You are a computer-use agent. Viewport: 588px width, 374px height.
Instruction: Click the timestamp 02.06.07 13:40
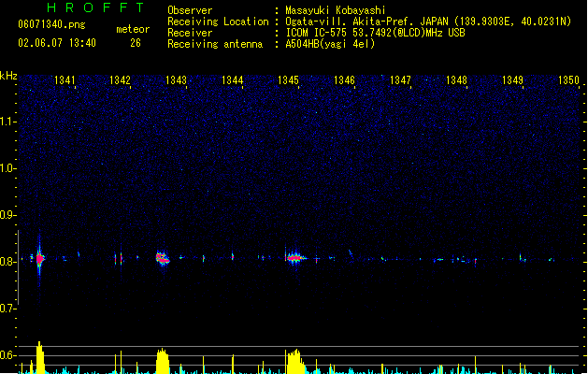(x=57, y=43)
